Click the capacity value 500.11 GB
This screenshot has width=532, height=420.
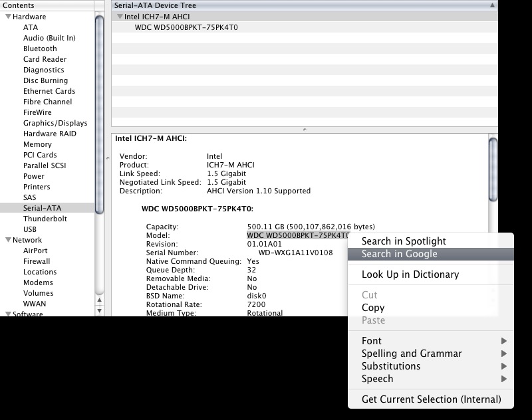pyautogui.click(x=265, y=227)
